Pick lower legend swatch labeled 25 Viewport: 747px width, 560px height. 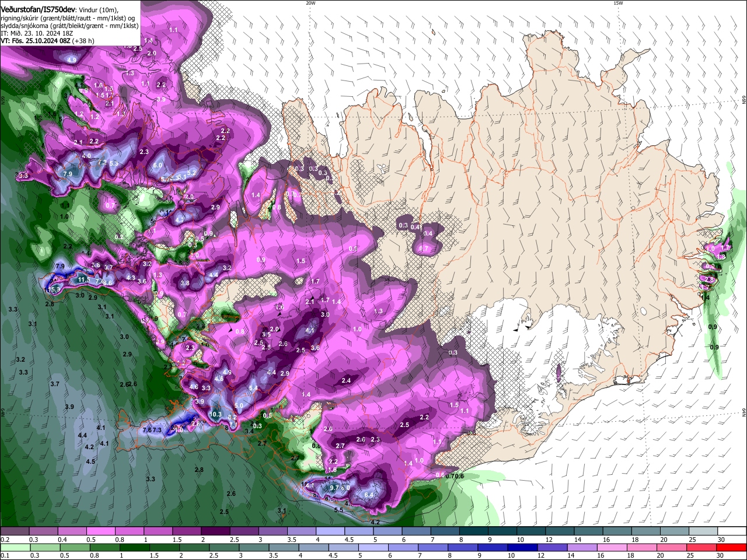click(x=702, y=547)
